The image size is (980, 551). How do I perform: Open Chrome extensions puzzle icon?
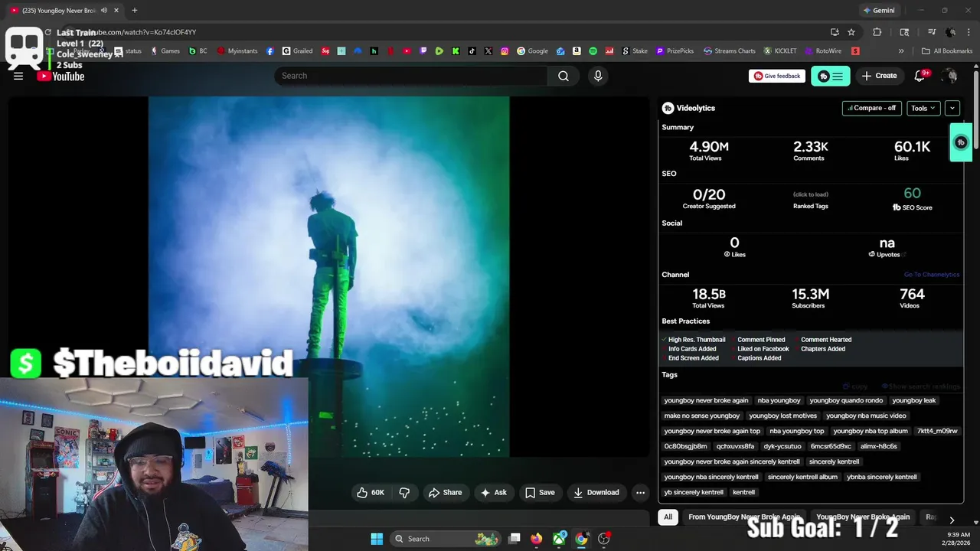point(877,32)
